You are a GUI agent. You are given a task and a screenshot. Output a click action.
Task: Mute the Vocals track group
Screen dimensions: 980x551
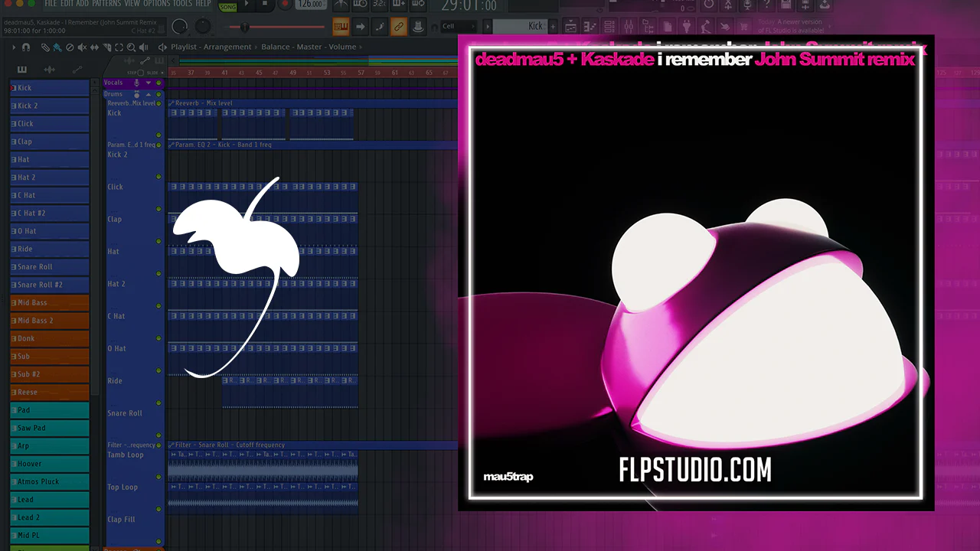pyautogui.click(x=158, y=83)
